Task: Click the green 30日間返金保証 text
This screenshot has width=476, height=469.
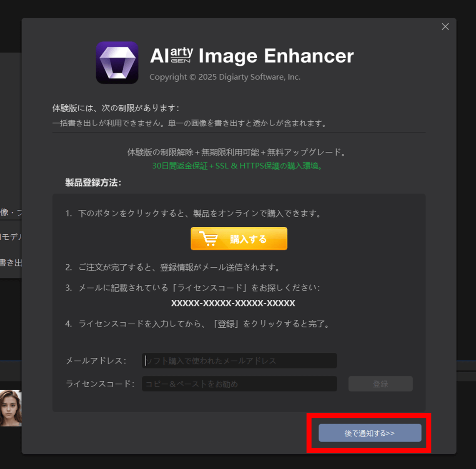Action: (x=238, y=166)
